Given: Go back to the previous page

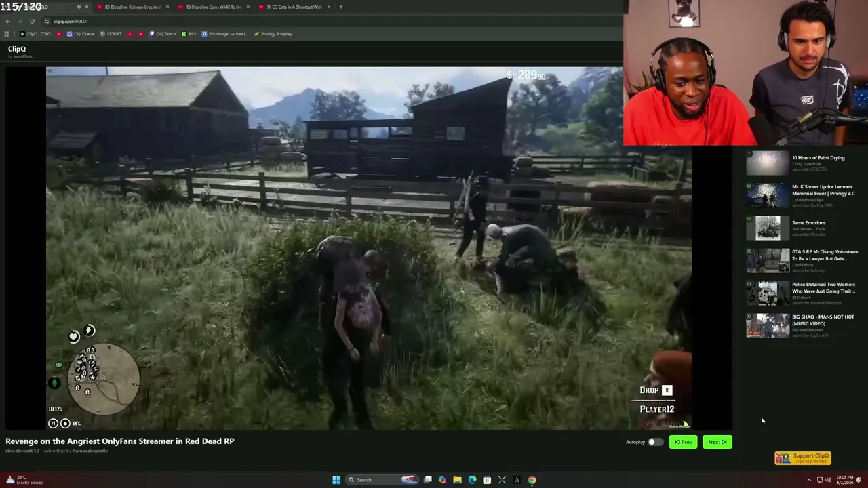Looking at the screenshot, I should [7, 21].
